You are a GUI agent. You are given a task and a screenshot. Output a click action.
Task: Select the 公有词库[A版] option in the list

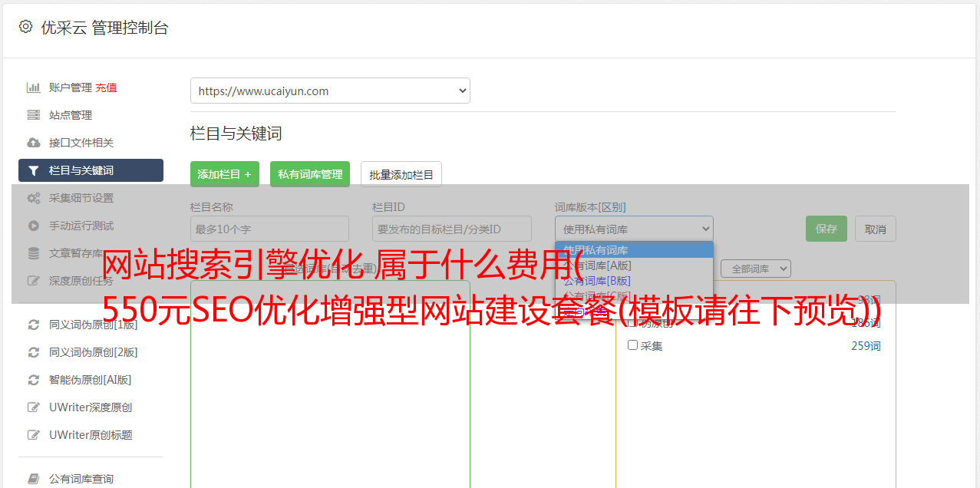634,265
